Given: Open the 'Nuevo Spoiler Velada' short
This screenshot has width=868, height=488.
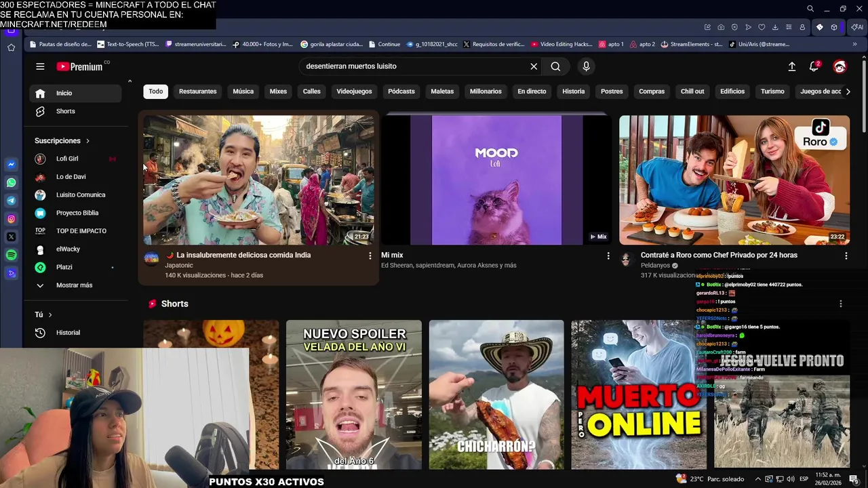Looking at the screenshot, I should [x=354, y=394].
